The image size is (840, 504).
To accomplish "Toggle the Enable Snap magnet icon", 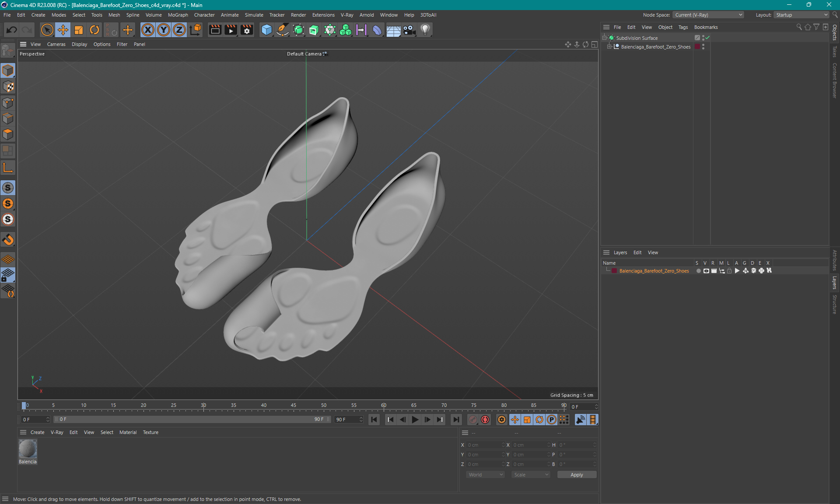I will coord(8,240).
